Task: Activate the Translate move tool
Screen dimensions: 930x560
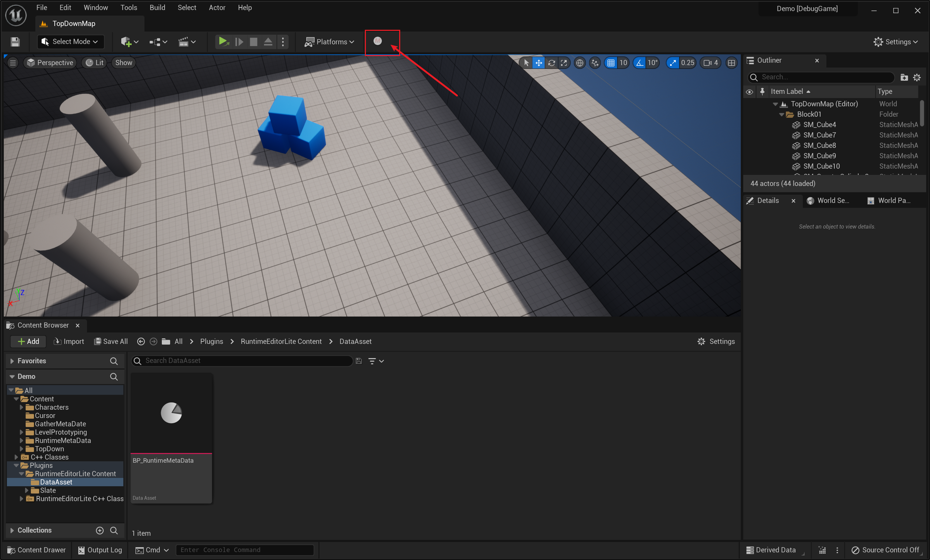Action: pyautogui.click(x=538, y=63)
